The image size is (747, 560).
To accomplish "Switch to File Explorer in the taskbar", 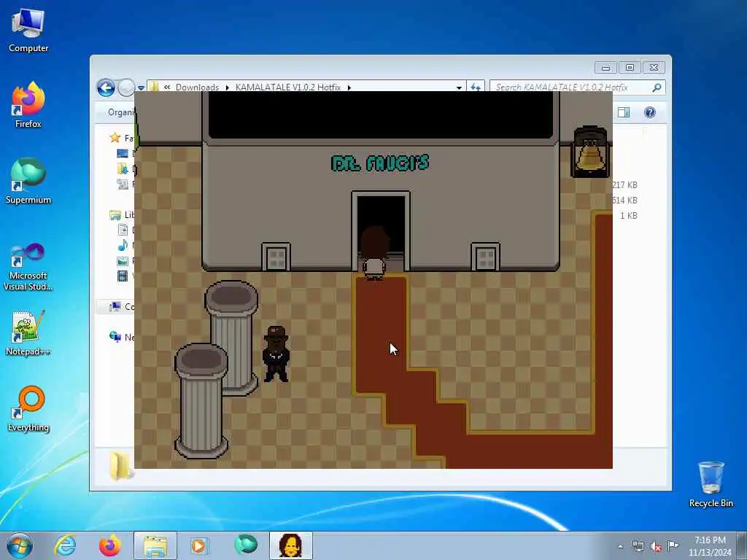I will 155,545.
